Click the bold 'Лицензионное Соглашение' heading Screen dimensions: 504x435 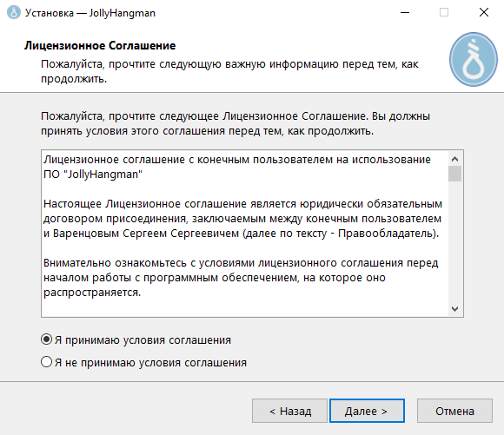[100, 45]
